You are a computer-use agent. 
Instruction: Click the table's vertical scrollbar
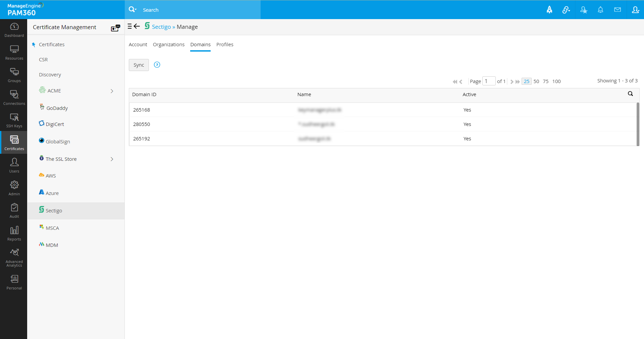(x=638, y=124)
